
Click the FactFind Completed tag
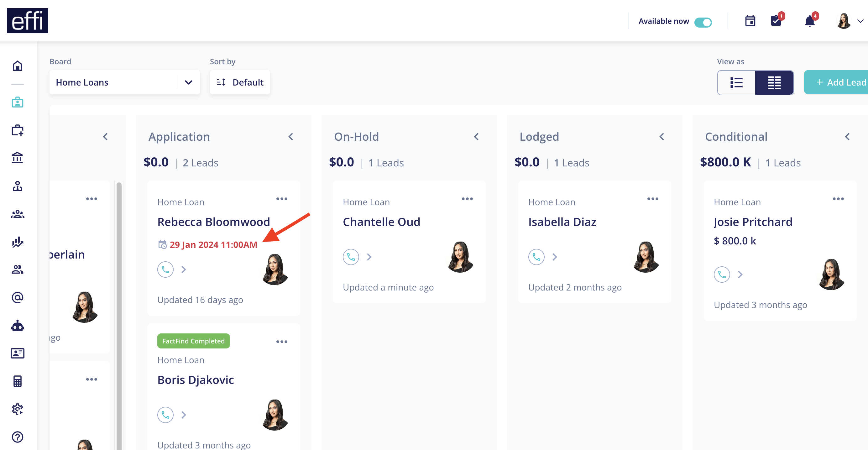pos(193,341)
